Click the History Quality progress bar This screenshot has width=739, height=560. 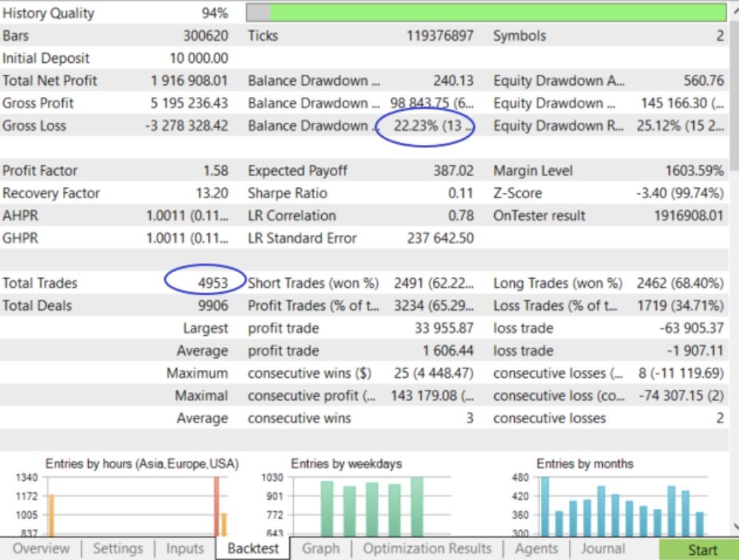pos(487,13)
